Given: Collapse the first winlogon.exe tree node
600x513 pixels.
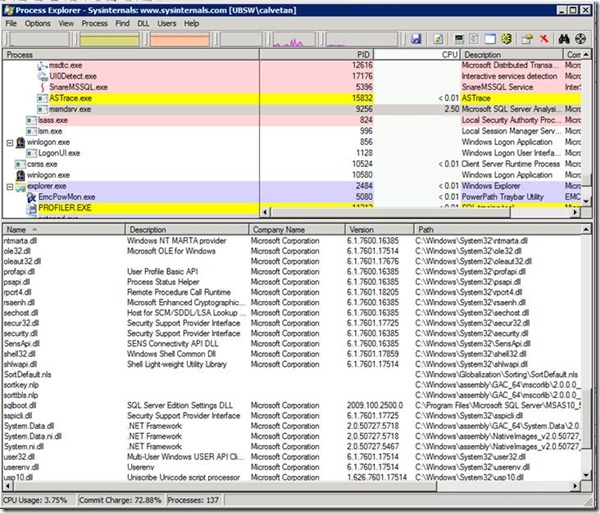Looking at the screenshot, I should point(10,142).
